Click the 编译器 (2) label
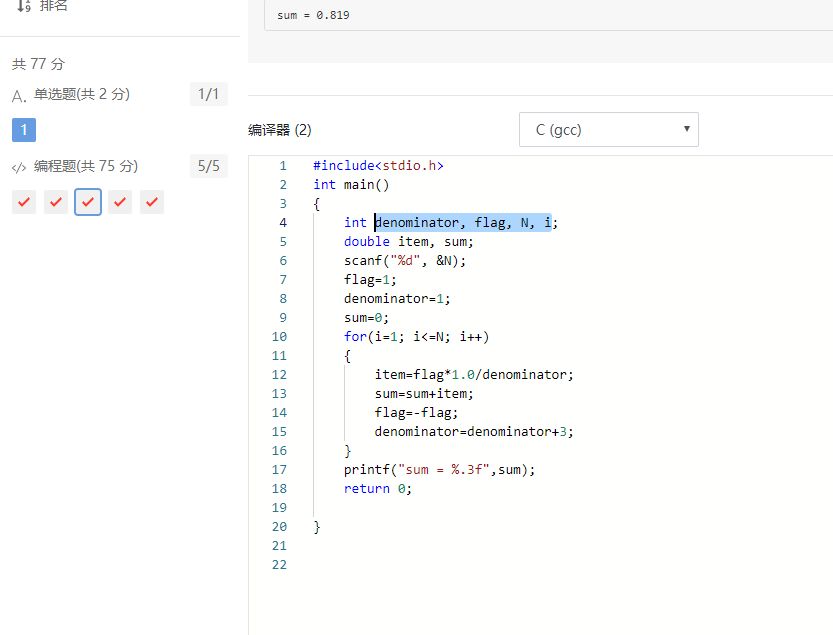 (x=280, y=130)
